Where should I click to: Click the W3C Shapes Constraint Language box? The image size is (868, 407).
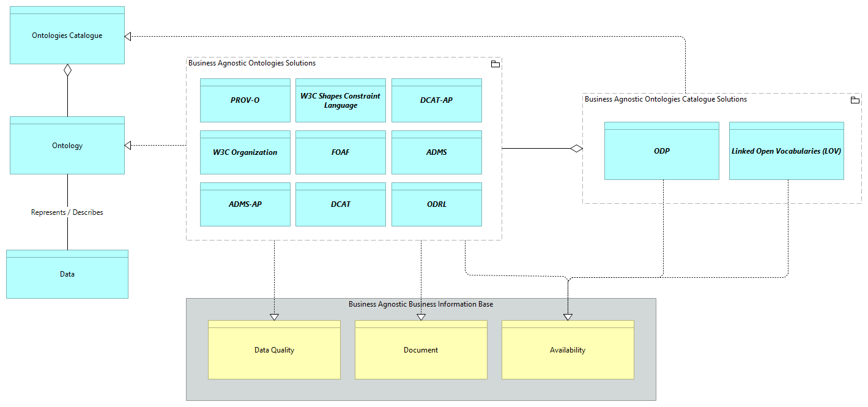point(341,100)
